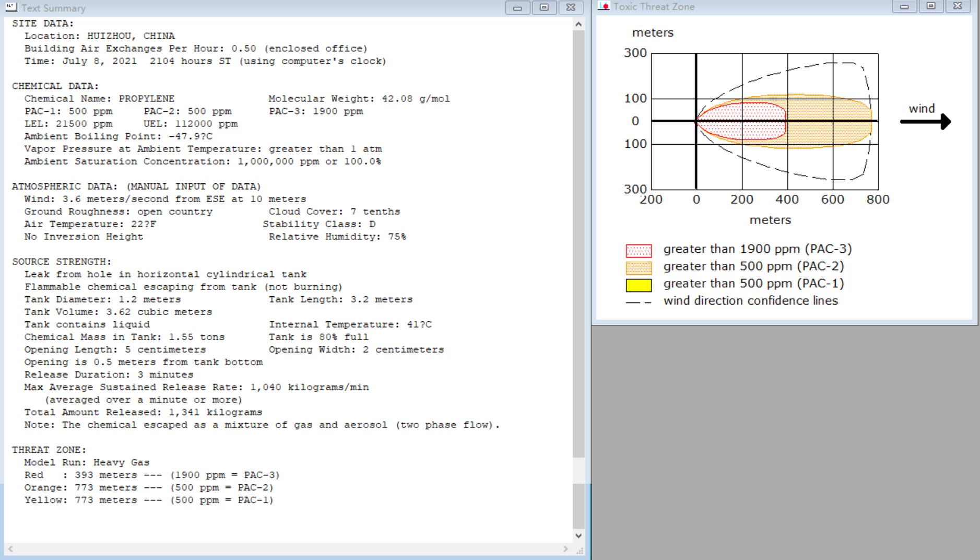Click the wind direction arrow
Image resolution: width=980 pixels, height=560 pixels.
pos(925,122)
